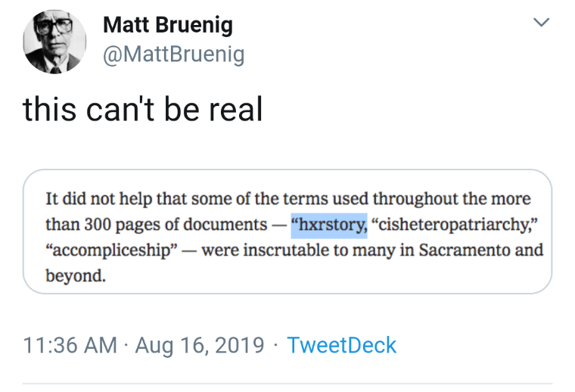Click Matt Bruenig's profile avatar

tap(54, 42)
